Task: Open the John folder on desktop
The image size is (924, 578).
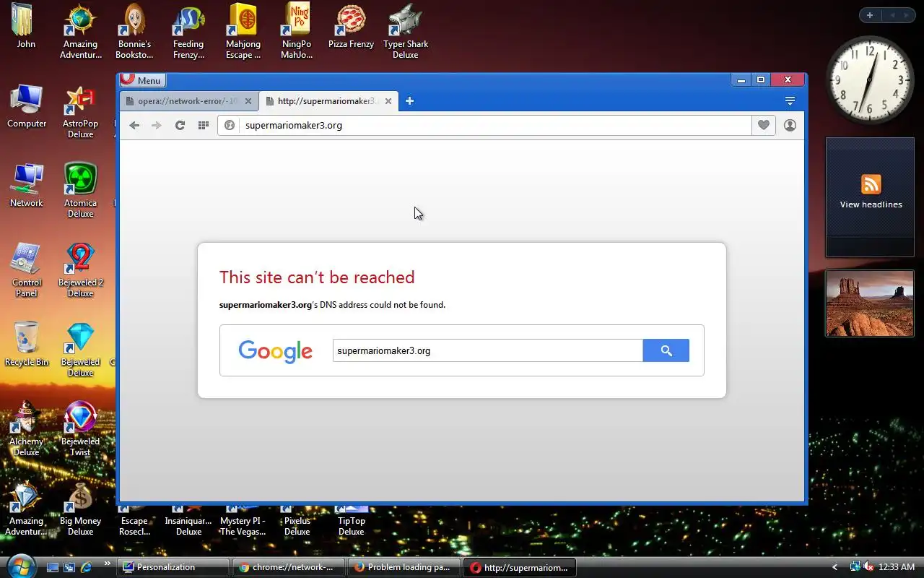Action: click(x=26, y=27)
